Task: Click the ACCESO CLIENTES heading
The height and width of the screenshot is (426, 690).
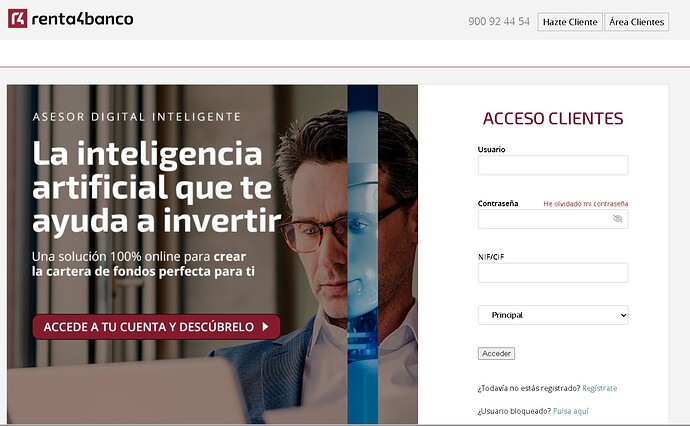Action: click(x=553, y=118)
